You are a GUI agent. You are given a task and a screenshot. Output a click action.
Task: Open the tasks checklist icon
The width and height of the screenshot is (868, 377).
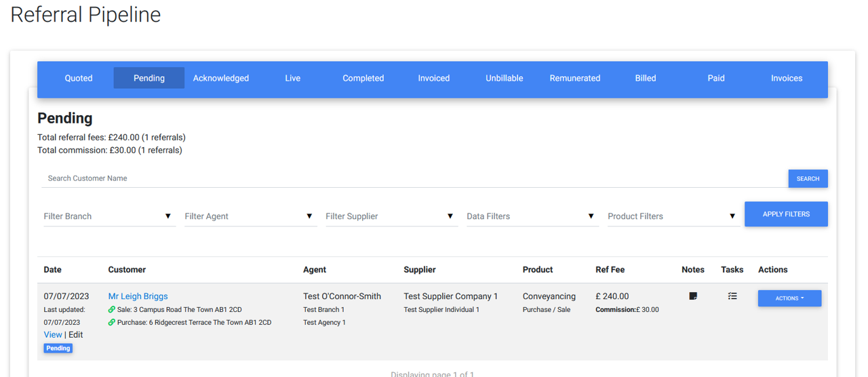point(732,296)
